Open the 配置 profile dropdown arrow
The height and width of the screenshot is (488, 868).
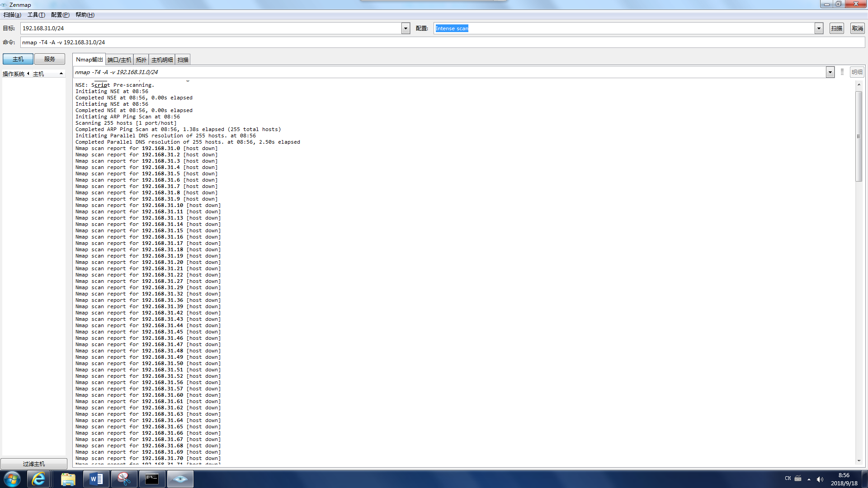(819, 28)
